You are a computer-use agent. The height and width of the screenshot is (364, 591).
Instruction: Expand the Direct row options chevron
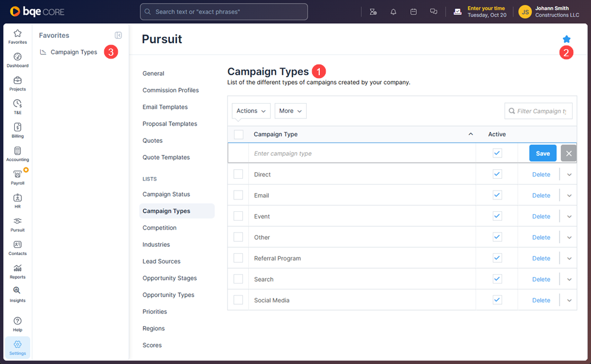(569, 175)
